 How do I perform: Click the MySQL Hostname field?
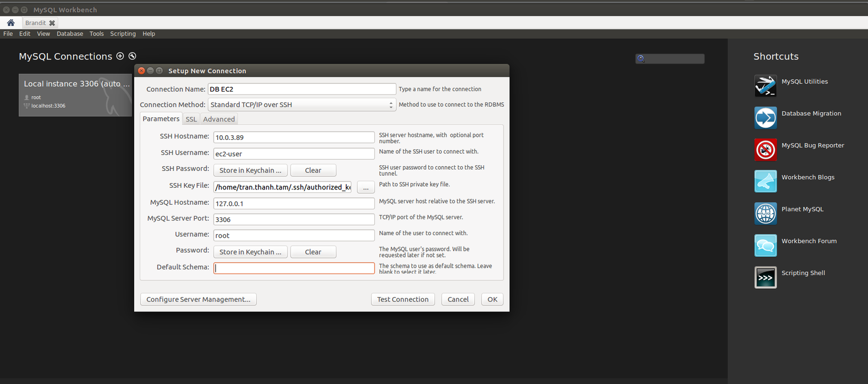coord(294,203)
